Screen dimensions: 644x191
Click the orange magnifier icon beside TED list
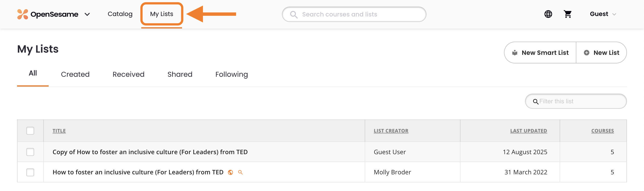pos(240,172)
